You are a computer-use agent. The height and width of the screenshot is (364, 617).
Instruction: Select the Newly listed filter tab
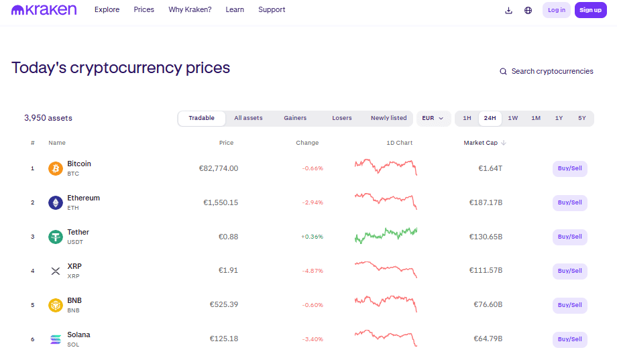click(x=389, y=118)
